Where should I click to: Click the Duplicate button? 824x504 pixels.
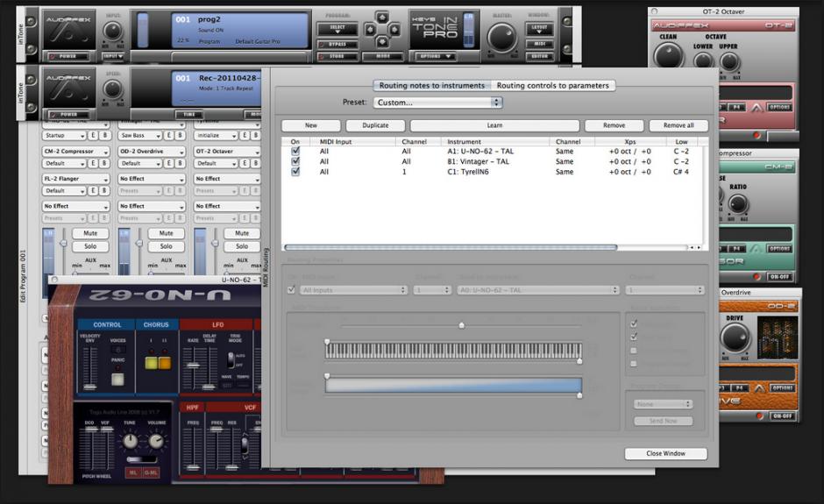click(x=376, y=125)
